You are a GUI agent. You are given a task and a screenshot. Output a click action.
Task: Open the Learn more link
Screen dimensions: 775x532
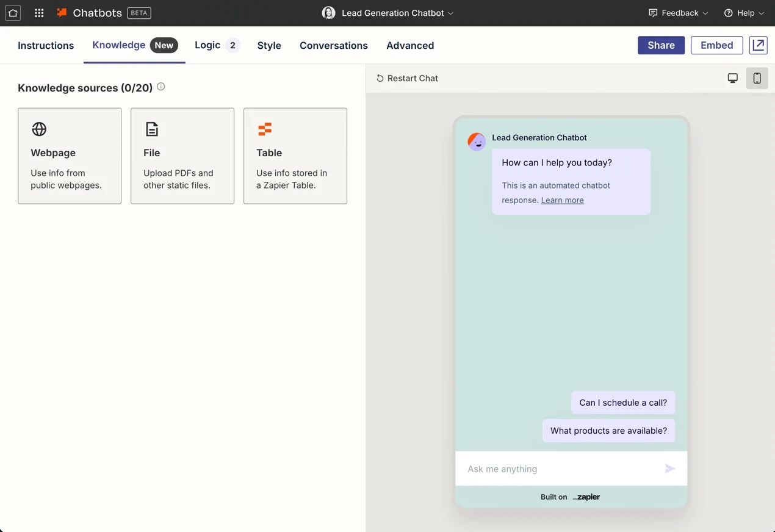click(562, 200)
